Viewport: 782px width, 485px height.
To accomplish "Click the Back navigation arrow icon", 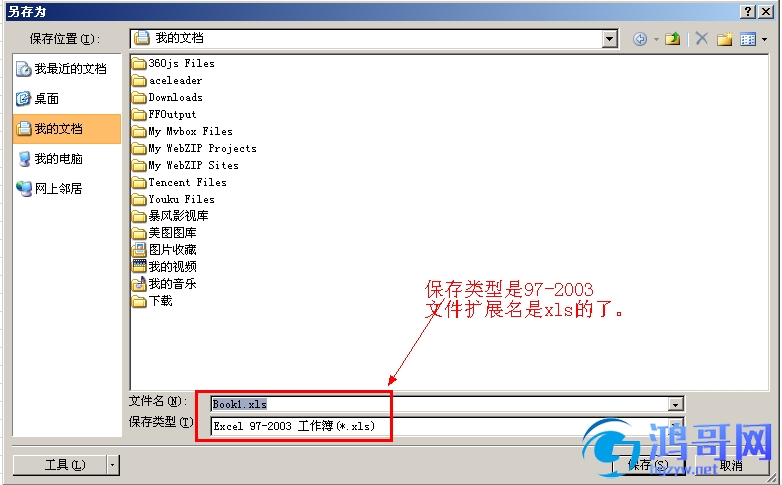I will pyautogui.click(x=640, y=38).
